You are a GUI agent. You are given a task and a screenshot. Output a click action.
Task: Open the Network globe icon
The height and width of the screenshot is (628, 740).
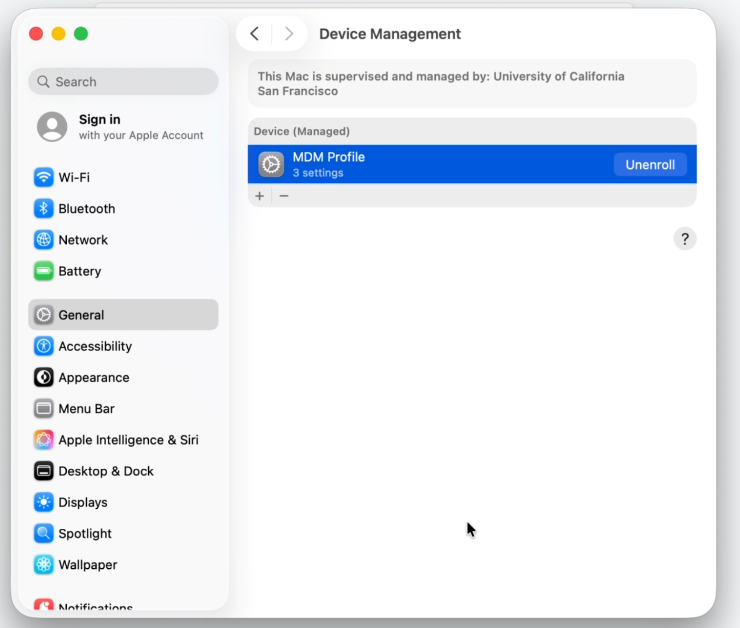tap(43, 240)
